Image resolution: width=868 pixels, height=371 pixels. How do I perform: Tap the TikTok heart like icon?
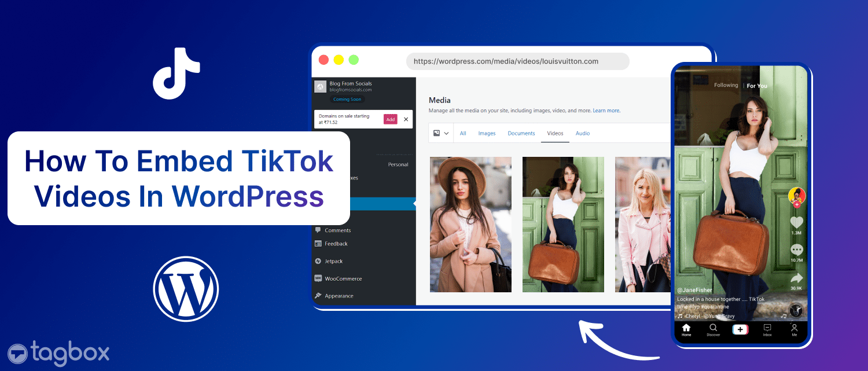(x=796, y=222)
